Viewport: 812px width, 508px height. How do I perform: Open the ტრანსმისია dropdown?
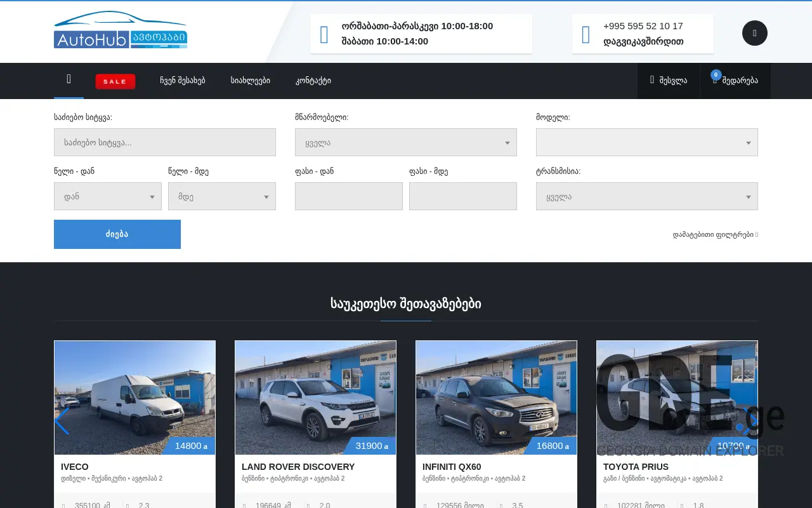click(646, 196)
